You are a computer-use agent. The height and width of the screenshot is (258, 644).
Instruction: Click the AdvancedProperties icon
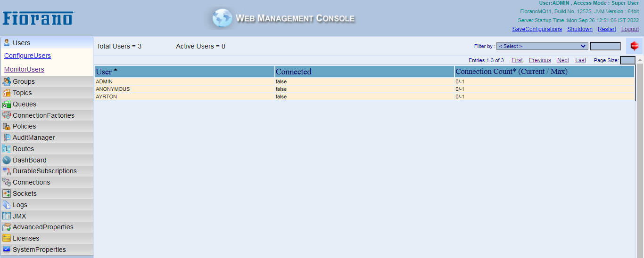7,227
